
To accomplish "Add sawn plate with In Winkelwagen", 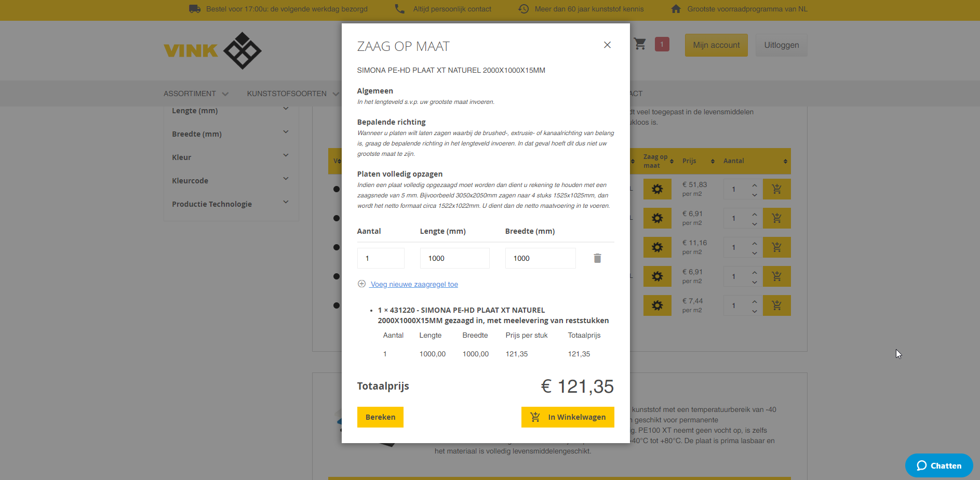I will 568,417.
